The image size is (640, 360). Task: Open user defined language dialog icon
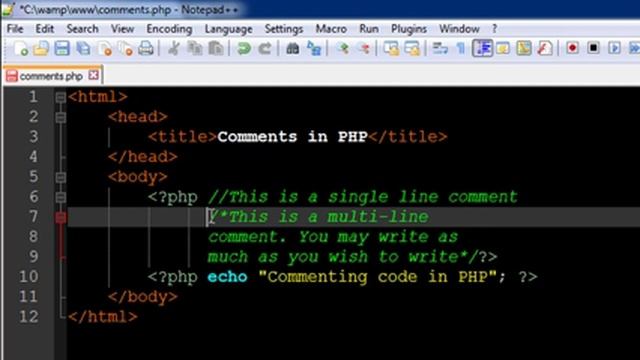tap(503, 49)
